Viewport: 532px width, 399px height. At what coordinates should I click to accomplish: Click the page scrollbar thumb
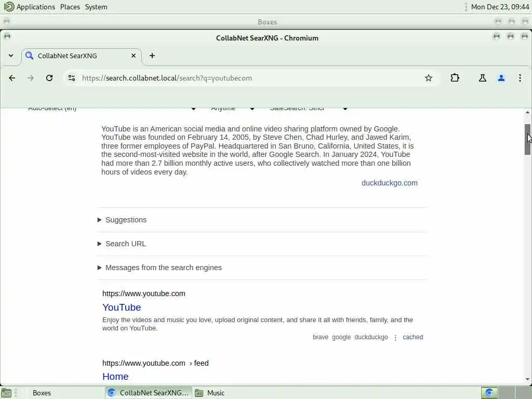[x=528, y=139]
